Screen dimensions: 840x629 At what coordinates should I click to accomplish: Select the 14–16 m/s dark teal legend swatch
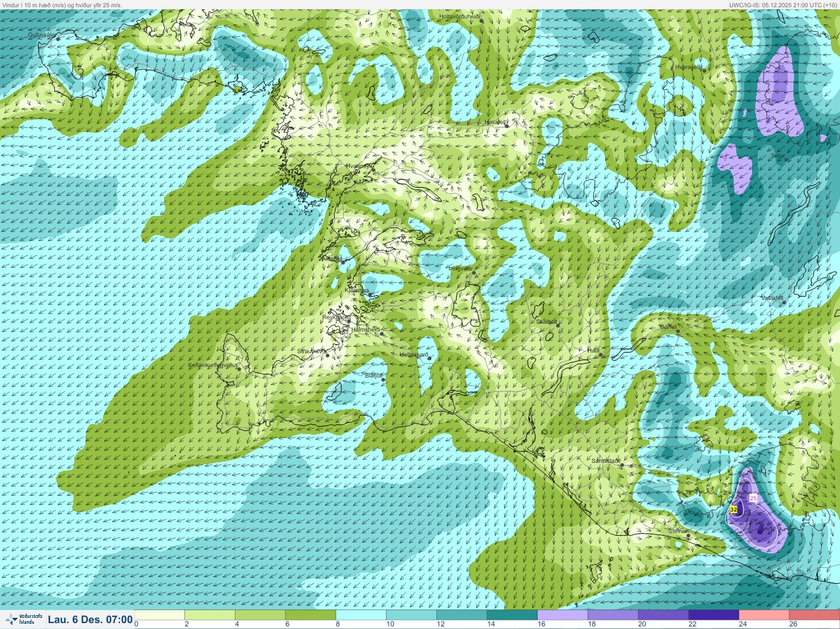point(513,615)
